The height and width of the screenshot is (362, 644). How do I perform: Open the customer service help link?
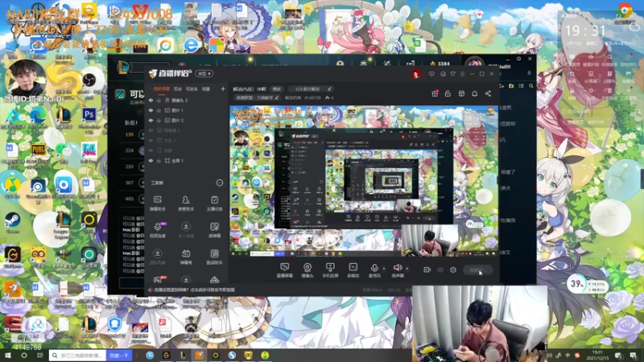coord(194,290)
